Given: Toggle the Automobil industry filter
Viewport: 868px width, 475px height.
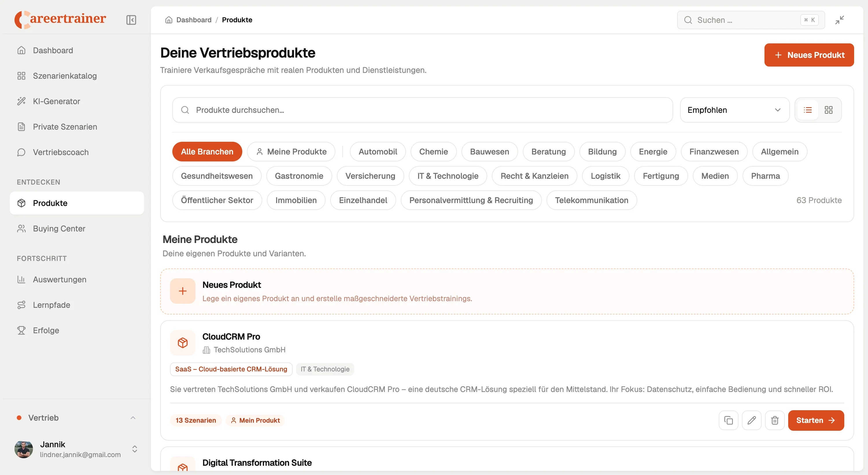Looking at the screenshot, I should point(378,152).
